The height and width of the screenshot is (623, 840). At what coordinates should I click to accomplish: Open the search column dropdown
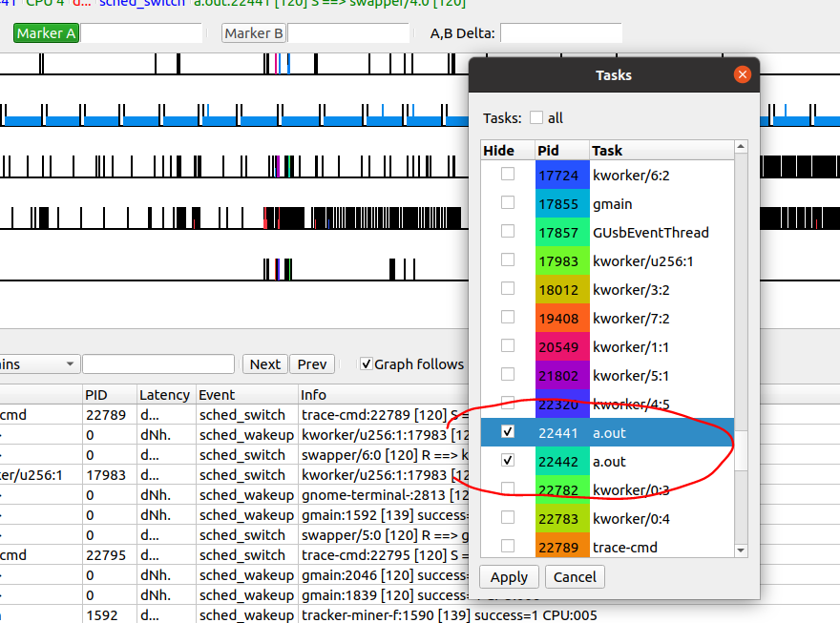click(40, 364)
